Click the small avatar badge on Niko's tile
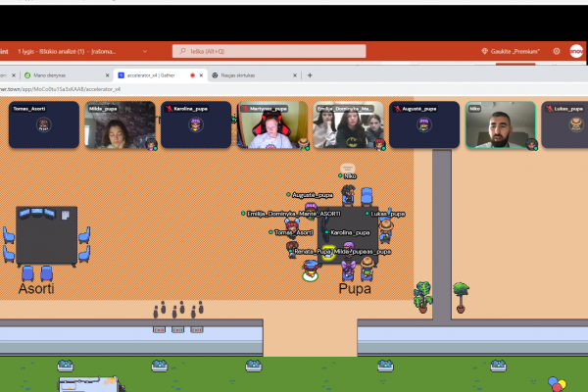Image resolution: width=588 pixels, height=392 pixels. 532,144
